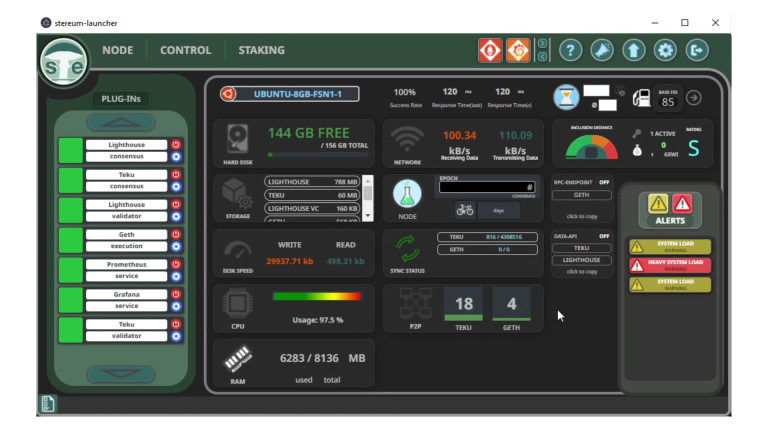This screenshot has width=768, height=432.
Task: Toggle power for Geth execution
Action: [x=176, y=234]
